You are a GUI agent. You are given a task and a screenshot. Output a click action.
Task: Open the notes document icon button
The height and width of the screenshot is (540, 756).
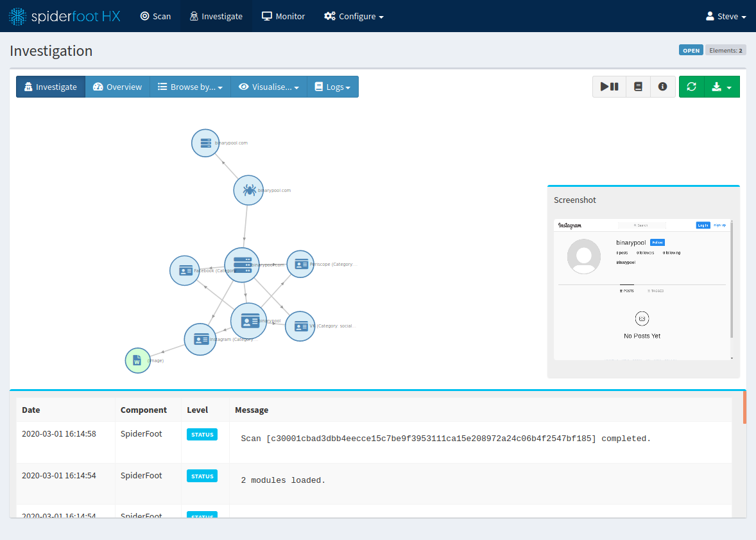pos(638,87)
